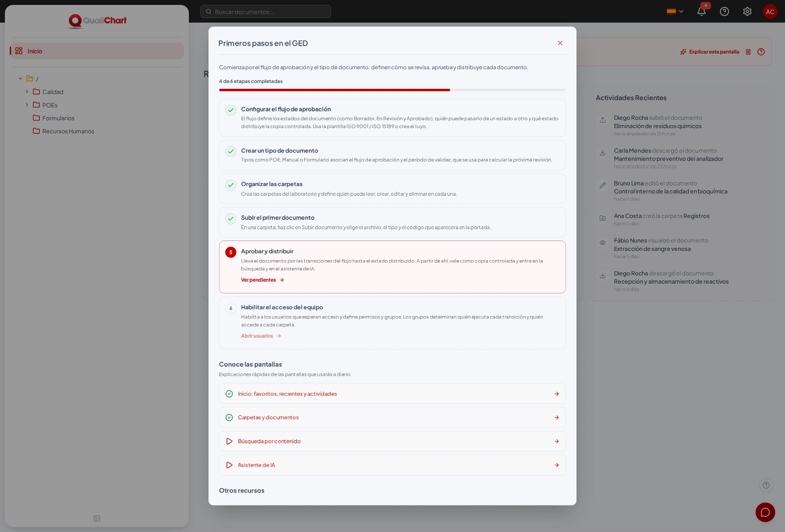Open the language flag dropdown
Screen dimensions: 785x532
click(675, 11)
